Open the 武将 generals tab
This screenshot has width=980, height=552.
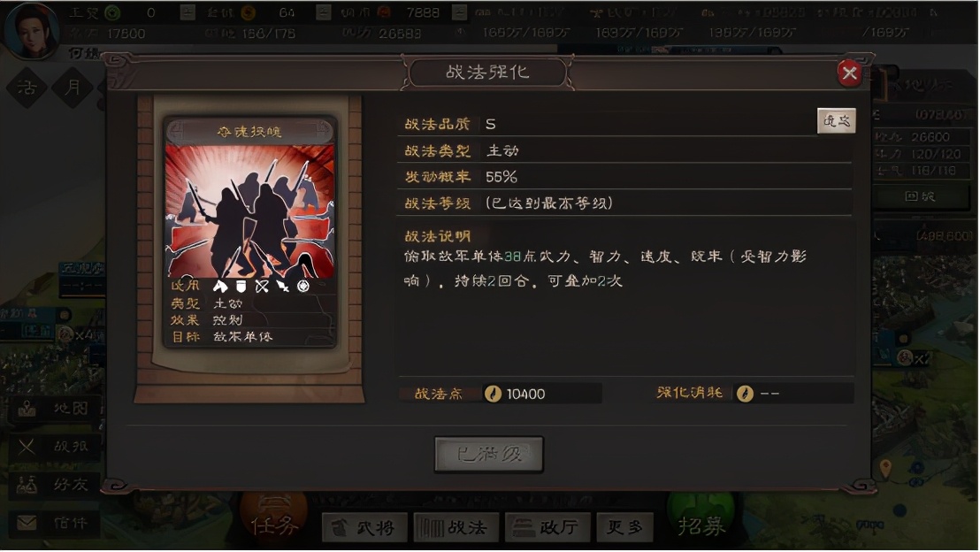tap(365, 527)
